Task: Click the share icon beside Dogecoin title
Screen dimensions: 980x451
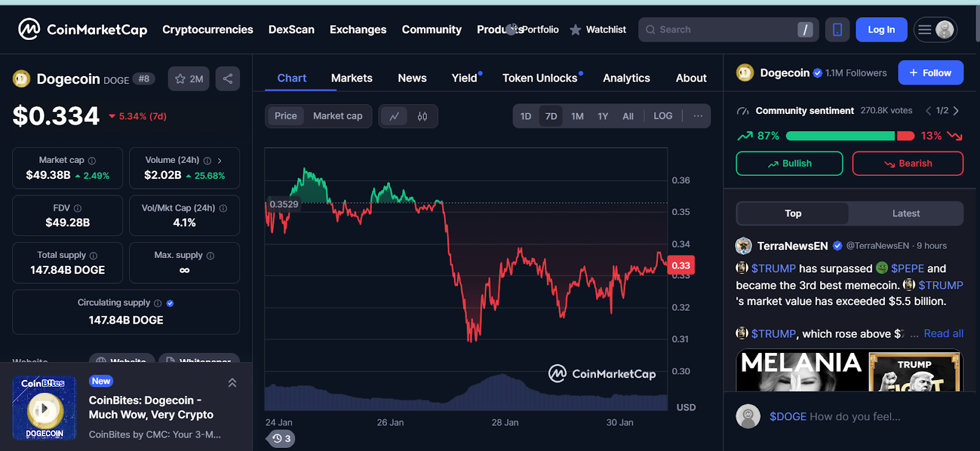Action: pyautogui.click(x=227, y=78)
